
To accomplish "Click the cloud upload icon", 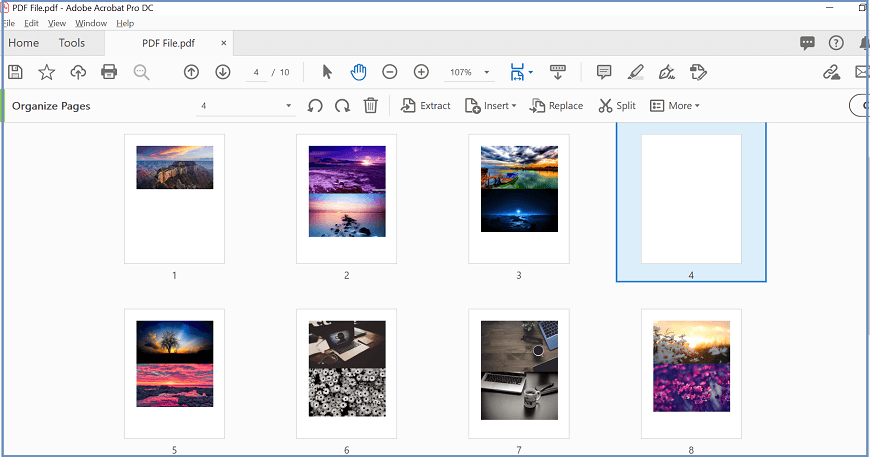I will point(78,72).
